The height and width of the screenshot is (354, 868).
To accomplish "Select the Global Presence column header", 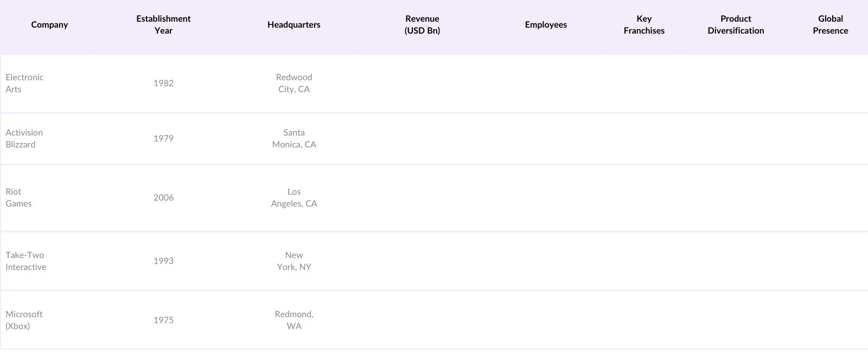I will 830,25.
